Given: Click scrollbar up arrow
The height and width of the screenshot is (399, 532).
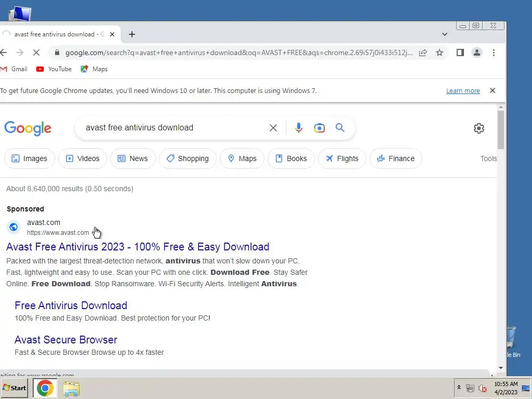Looking at the screenshot, I should coord(501,107).
